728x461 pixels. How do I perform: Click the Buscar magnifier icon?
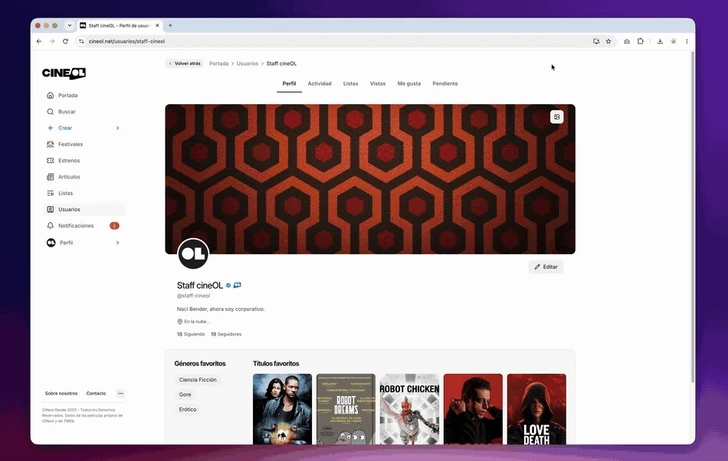50,111
